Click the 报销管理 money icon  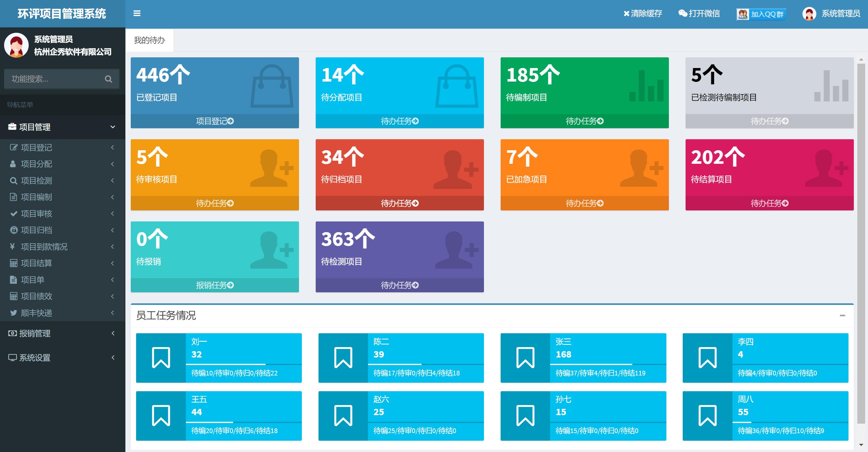click(13, 333)
